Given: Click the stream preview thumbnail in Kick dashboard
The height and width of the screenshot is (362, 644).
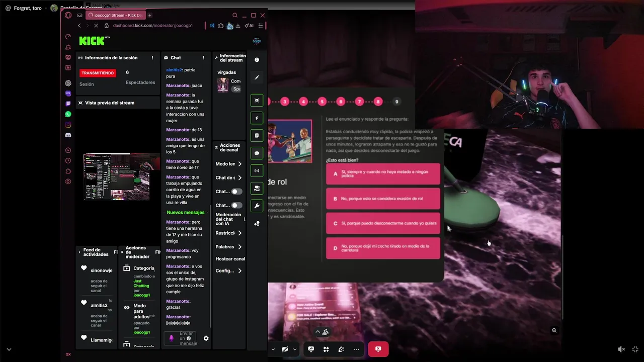Looking at the screenshot, I should click(121, 177).
